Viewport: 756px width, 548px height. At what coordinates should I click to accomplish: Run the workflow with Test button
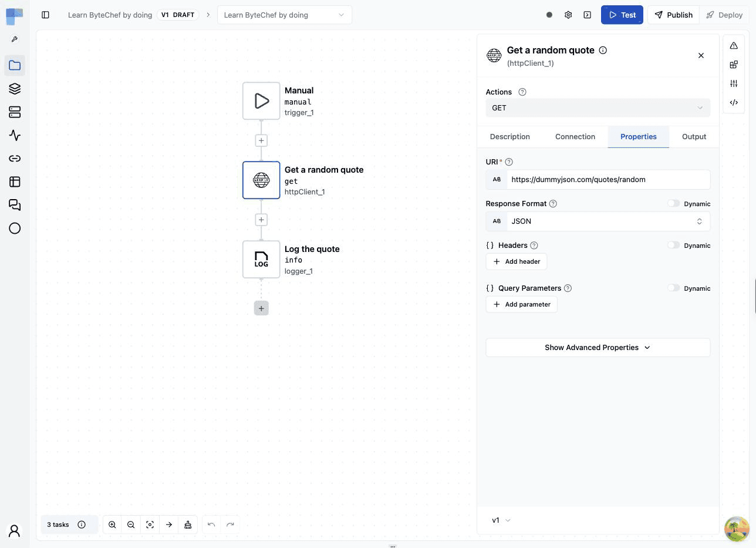(x=622, y=15)
